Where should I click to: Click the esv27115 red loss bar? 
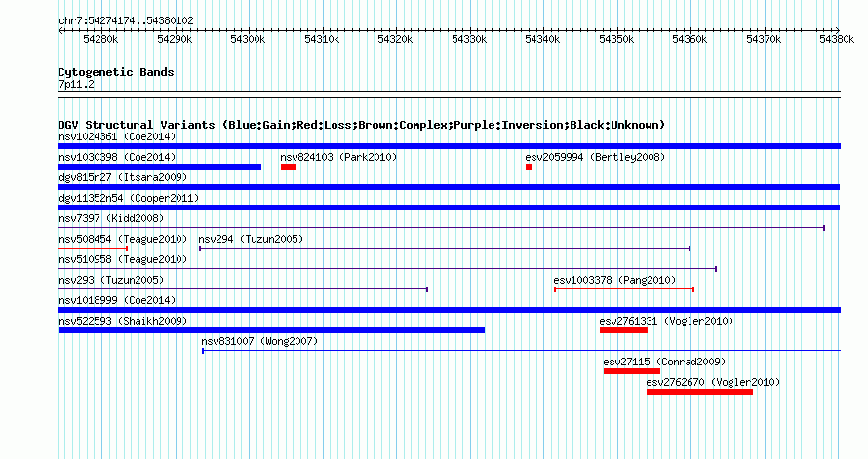click(632, 371)
